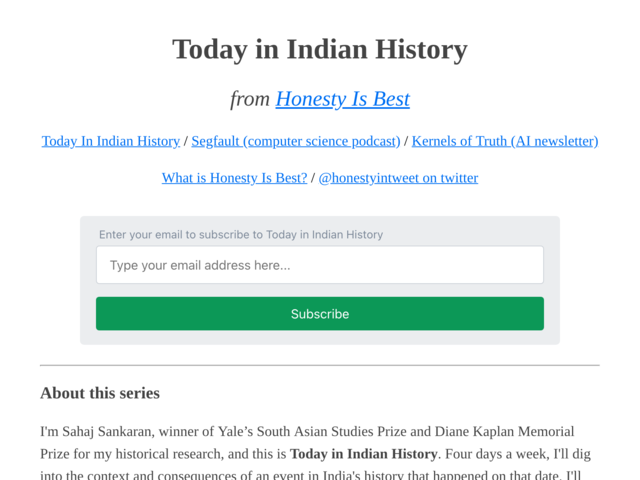Click the Today In Indian History nav link
Viewport: 640px width, 480px height.
point(111,141)
